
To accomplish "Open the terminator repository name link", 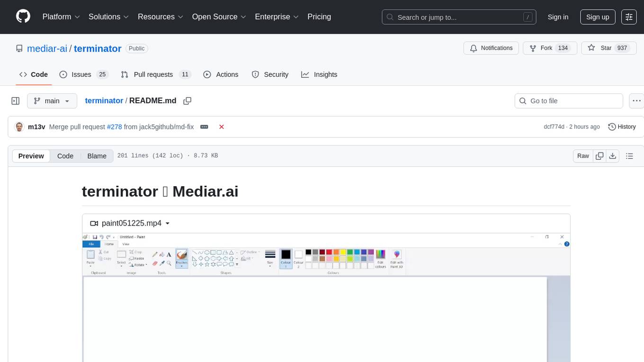I will pos(98,48).
